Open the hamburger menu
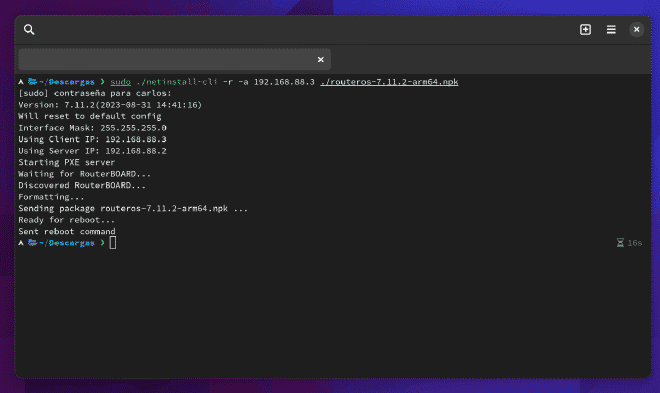This screenshot has width=660, height=393. (611, 29)
